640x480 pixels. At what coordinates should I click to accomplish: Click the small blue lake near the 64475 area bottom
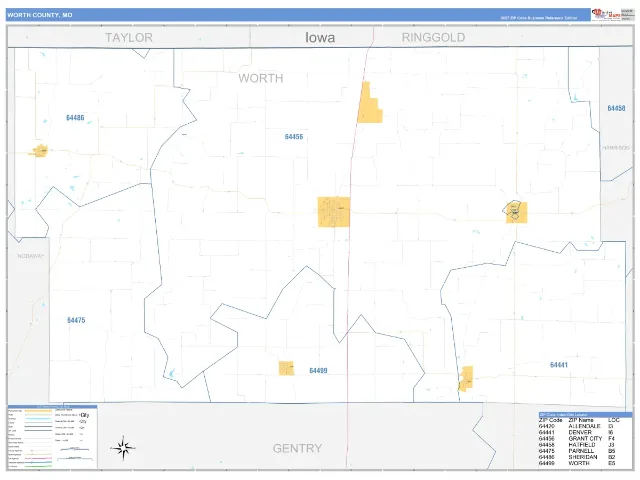[x=172, y=373]
